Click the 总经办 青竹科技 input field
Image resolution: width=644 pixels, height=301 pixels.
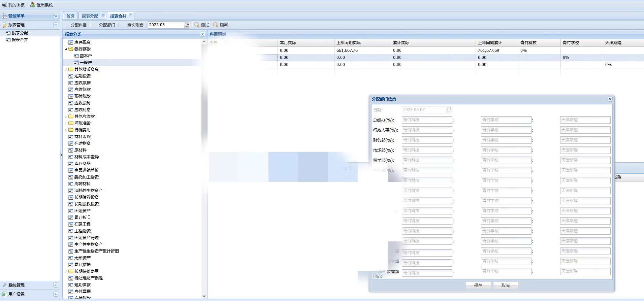point(427,120)
